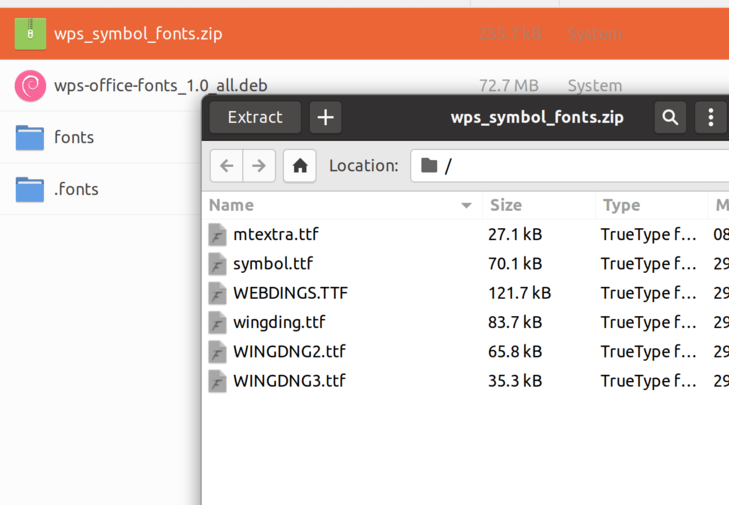Open the three-dot archive menu
The width and height of the screenshot is (729, 505).
(x=710, y=117)
